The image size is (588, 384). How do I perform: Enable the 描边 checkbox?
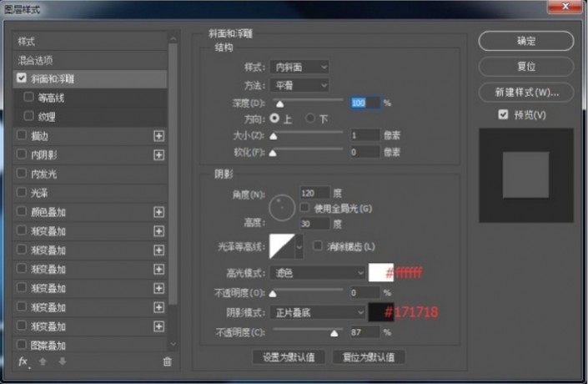[x=22, y=135]
